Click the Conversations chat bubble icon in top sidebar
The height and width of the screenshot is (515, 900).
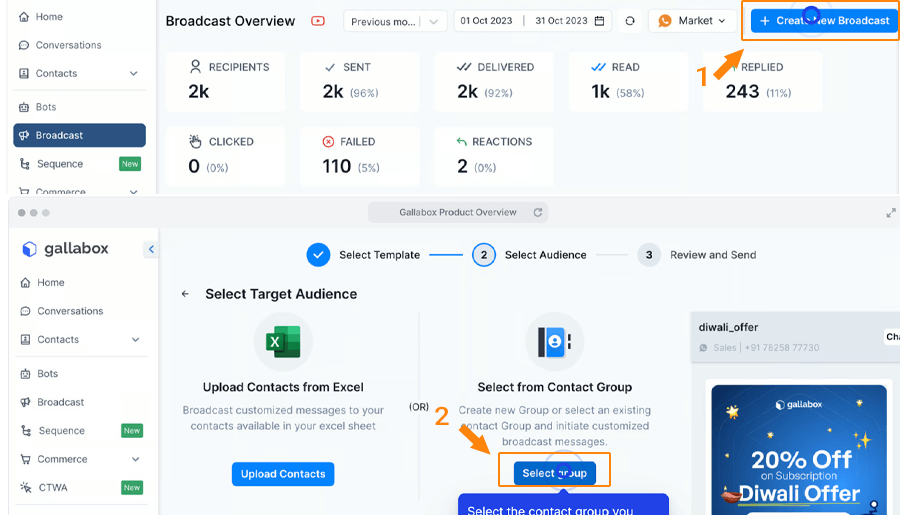(24, 45)
